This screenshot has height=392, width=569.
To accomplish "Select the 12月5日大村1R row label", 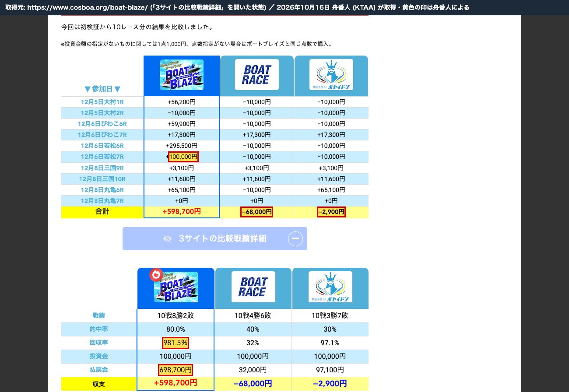I will tap(102, 102).
